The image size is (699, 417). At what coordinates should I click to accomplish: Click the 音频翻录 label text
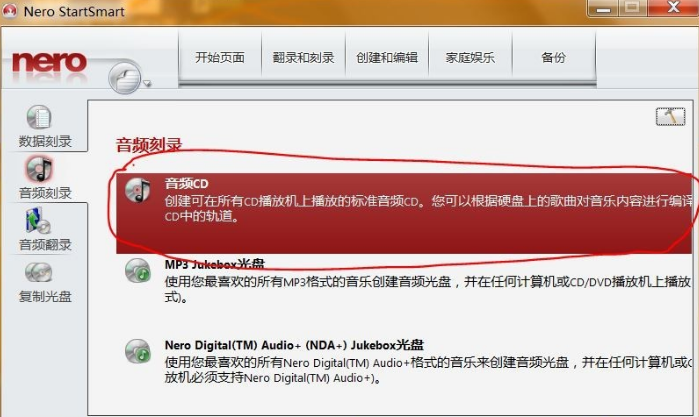tap(45, 244)
